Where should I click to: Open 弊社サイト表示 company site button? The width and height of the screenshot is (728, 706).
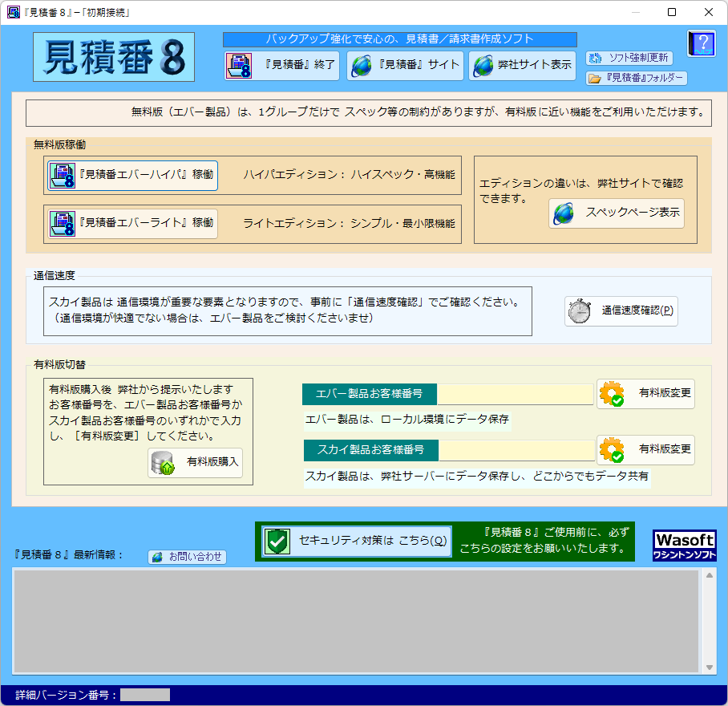pos(522,66)
